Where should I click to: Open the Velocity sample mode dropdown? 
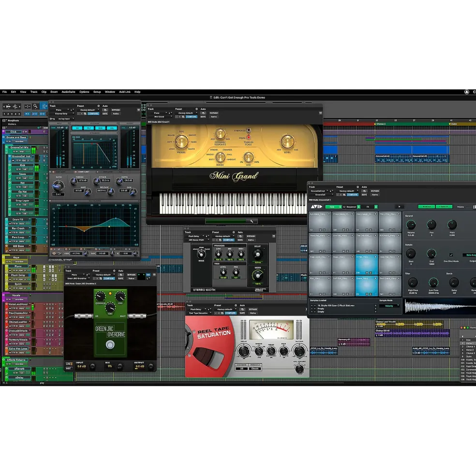tap(389, 306)
